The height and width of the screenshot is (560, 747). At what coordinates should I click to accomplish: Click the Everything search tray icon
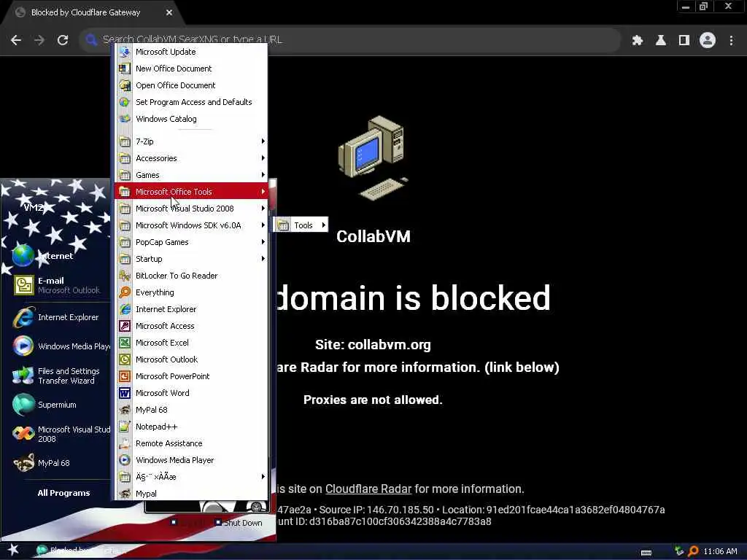[x=693, y=551]
